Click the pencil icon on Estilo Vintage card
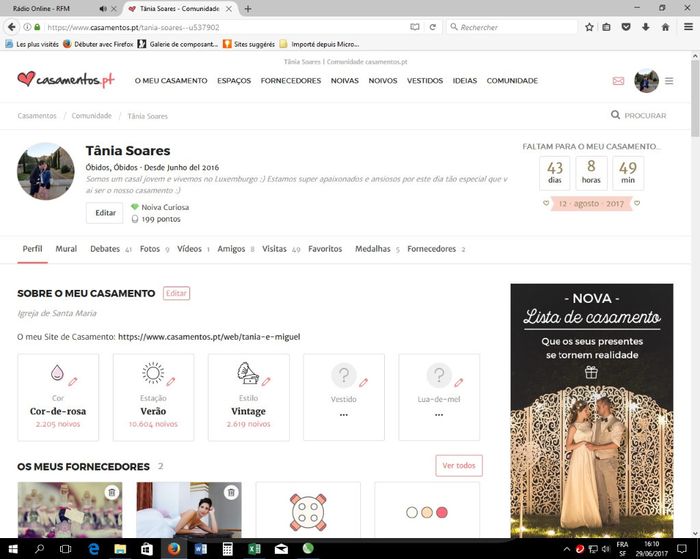Image resolution: width=700 pixels, height=559 pixels. point(266,381)
